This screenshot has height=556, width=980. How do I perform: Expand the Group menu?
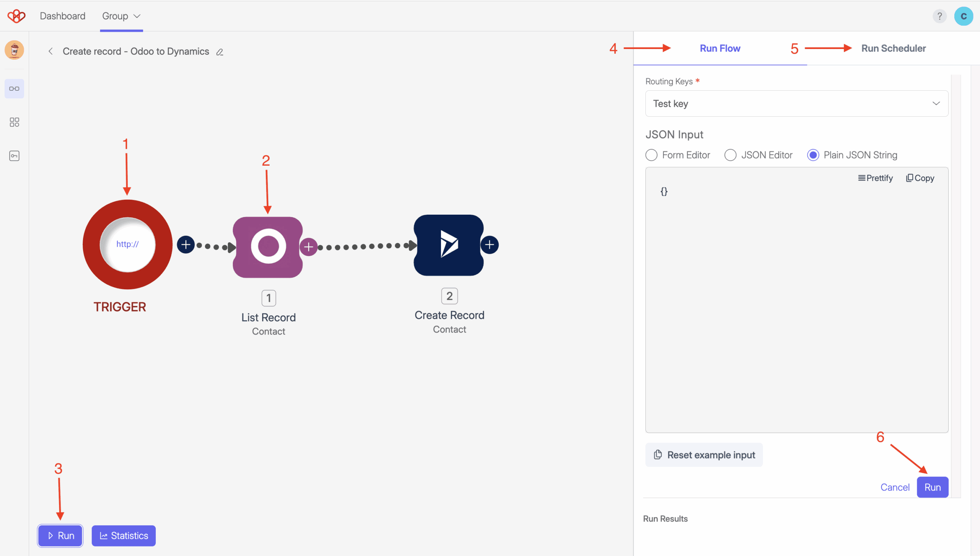[x=121, y=16]
